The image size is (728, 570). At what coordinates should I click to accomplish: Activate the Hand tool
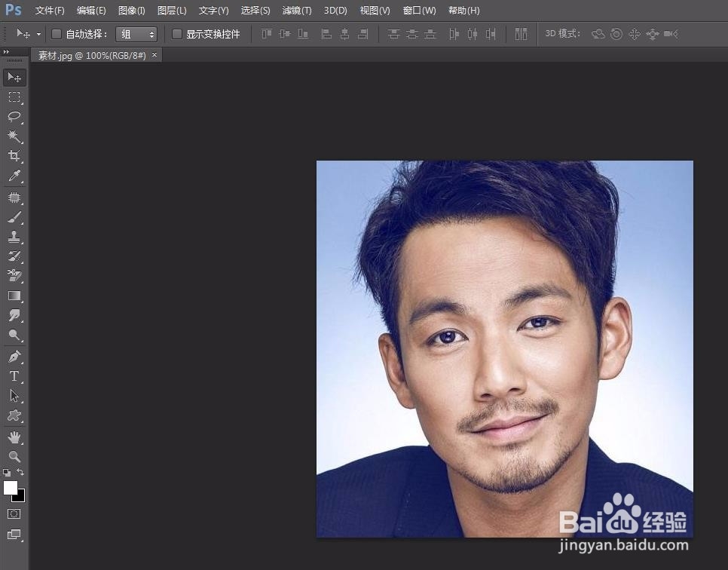click(14, 437)
